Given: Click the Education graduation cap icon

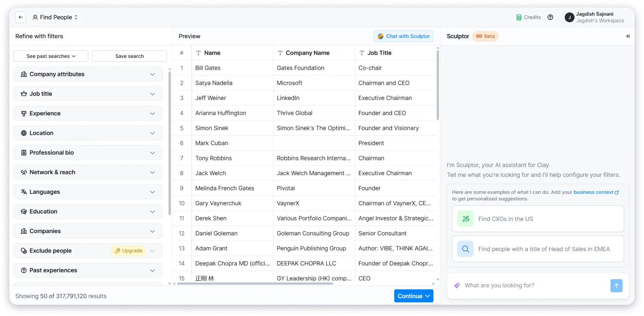Looking at the screenshot, I should coord(24,212).
